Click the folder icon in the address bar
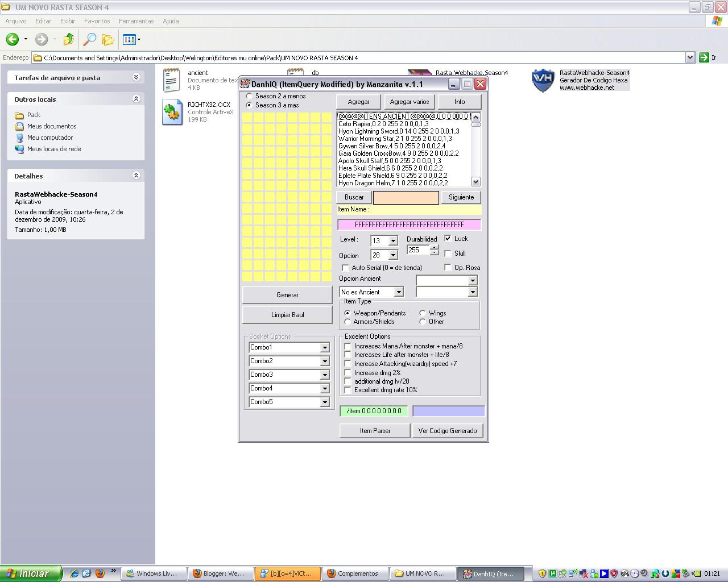Viewport: 728px width, 582px height. tap(38, 57)
